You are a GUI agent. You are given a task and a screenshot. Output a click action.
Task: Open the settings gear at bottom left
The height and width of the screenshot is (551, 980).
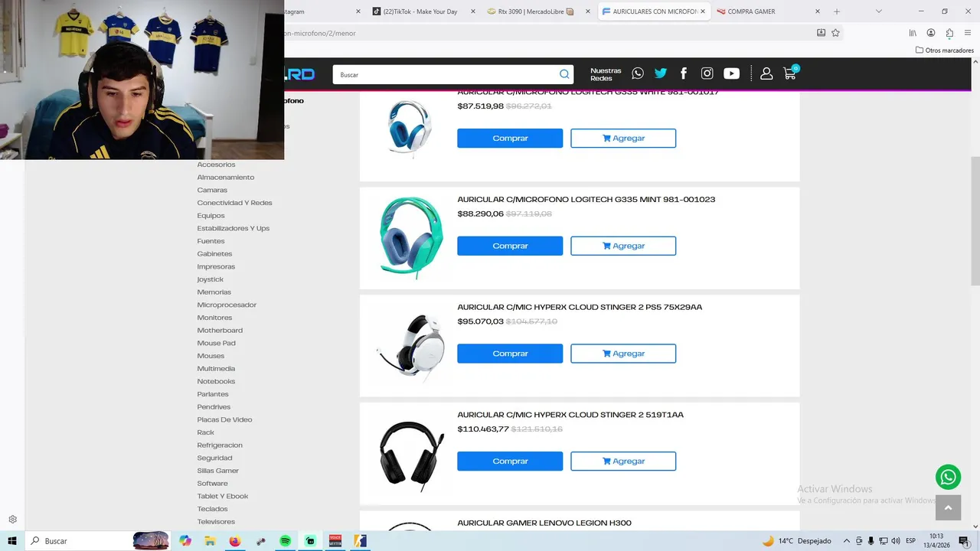coord(12,520)
